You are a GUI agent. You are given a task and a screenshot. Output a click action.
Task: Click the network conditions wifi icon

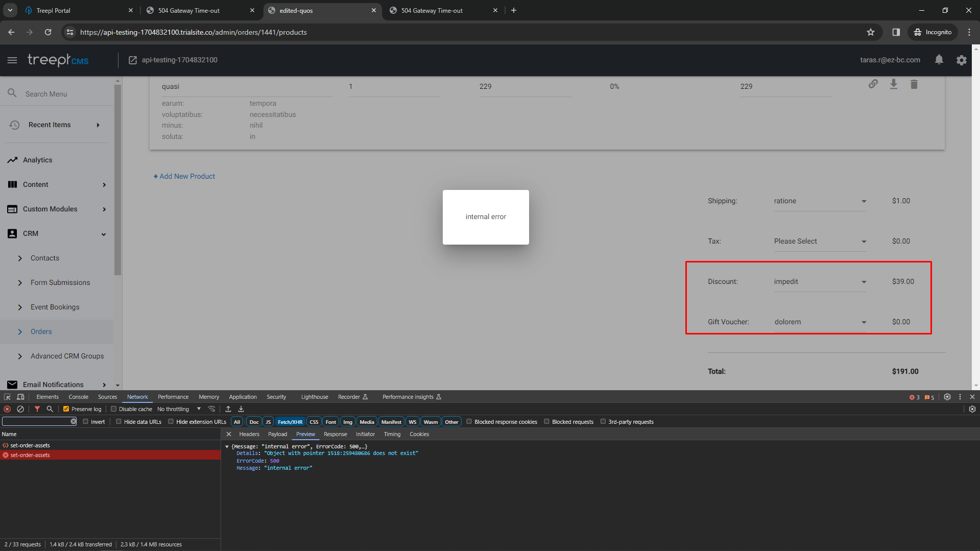tap(211, 409)
